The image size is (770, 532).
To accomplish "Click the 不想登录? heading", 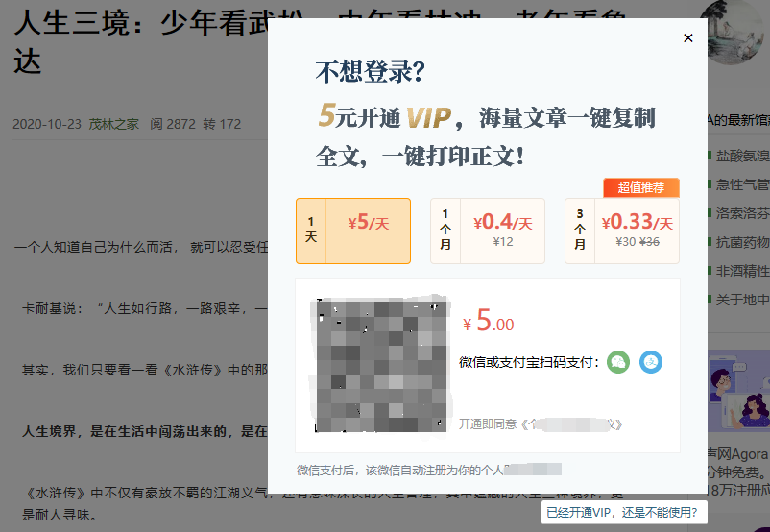I will pos(370,72).
